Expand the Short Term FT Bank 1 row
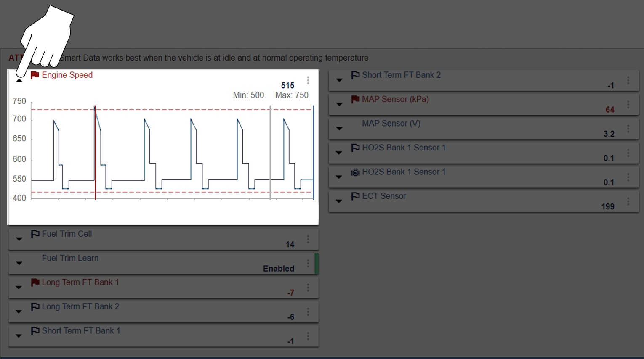 point(19,336)
